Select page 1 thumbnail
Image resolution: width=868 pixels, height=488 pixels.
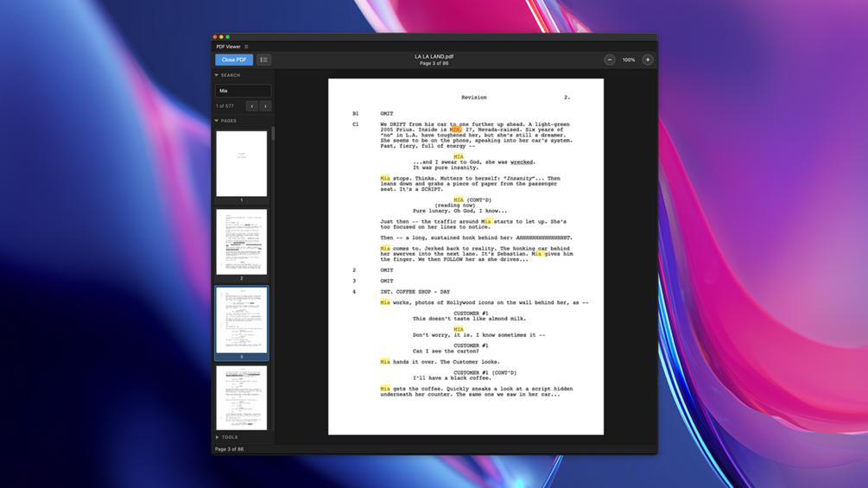pyautogui.click(x=241, y=164)
